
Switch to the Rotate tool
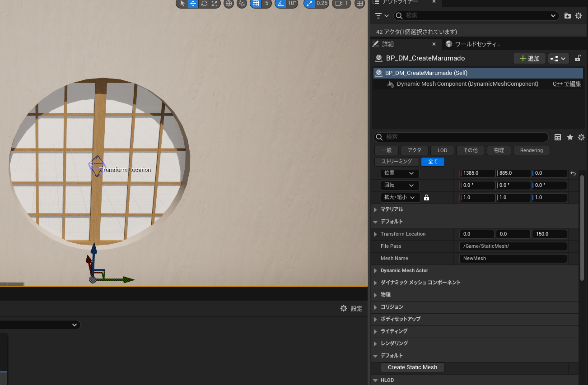(x=204, y=4)
